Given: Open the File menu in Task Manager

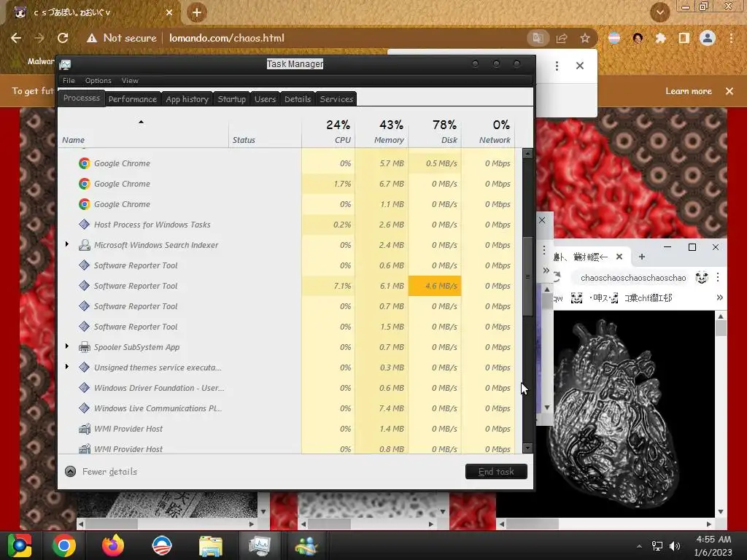Looking at the screenshot, I should point(69,80).
